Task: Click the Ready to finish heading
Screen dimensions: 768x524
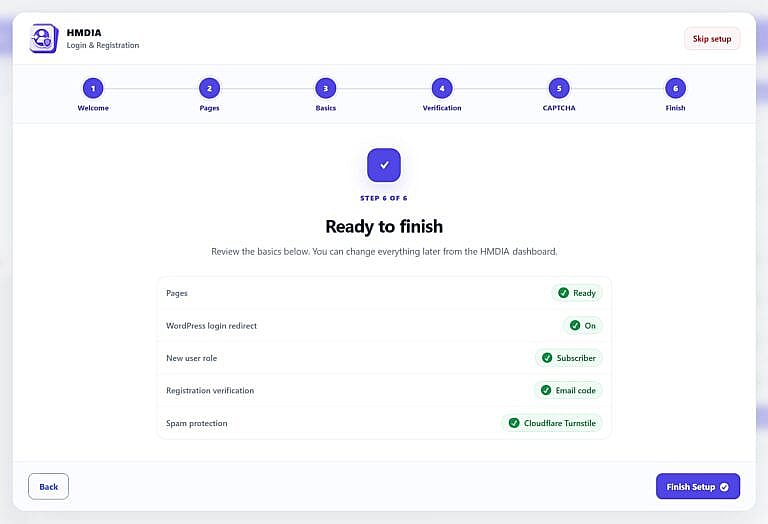Action: tap(384, 226)
